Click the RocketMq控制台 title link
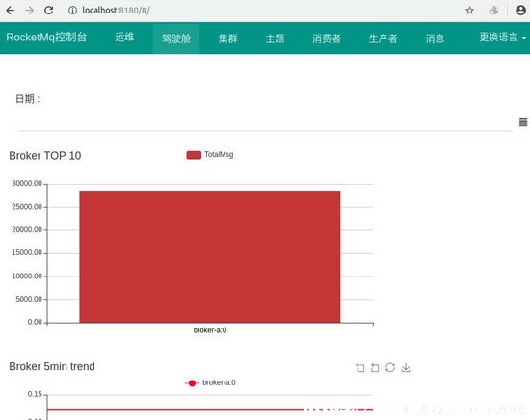The width and height of the screenshot is (530, 420). click(46, 38)
